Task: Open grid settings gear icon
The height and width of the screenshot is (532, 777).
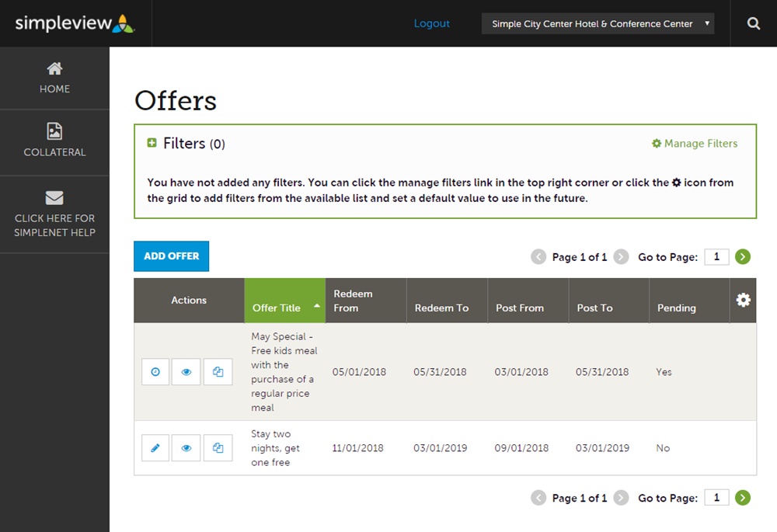Action: (x=743, y=301)
